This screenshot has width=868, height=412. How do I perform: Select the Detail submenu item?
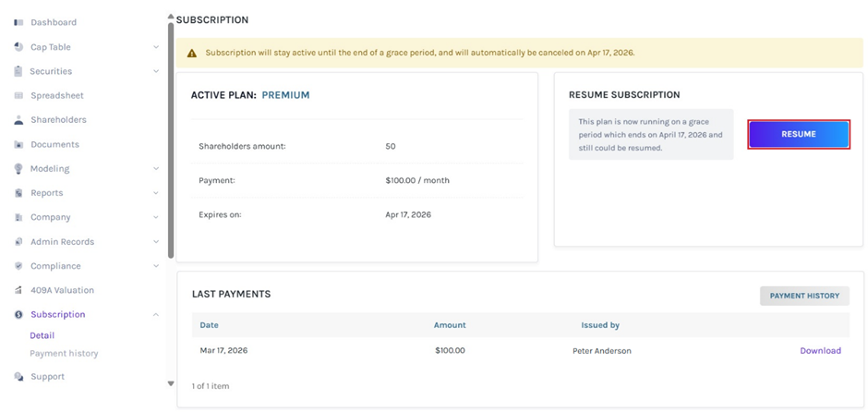(42, 335)
